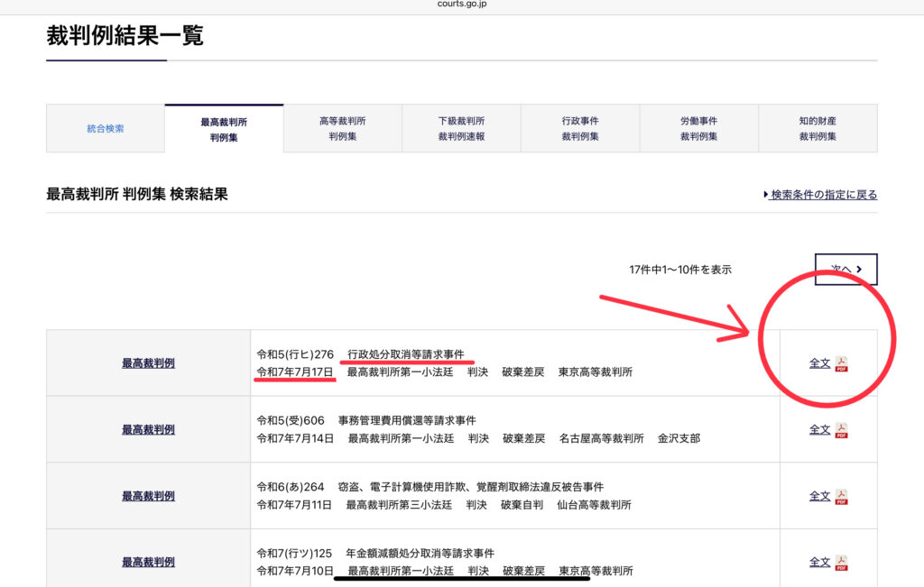This screenshot has width=924, height=587.
Task: Click the date 令和7年7月14日
Action: 295,438
